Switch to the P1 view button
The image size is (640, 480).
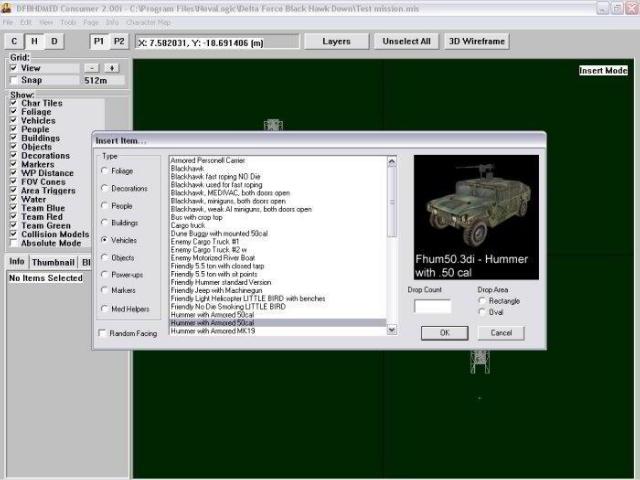99,41
